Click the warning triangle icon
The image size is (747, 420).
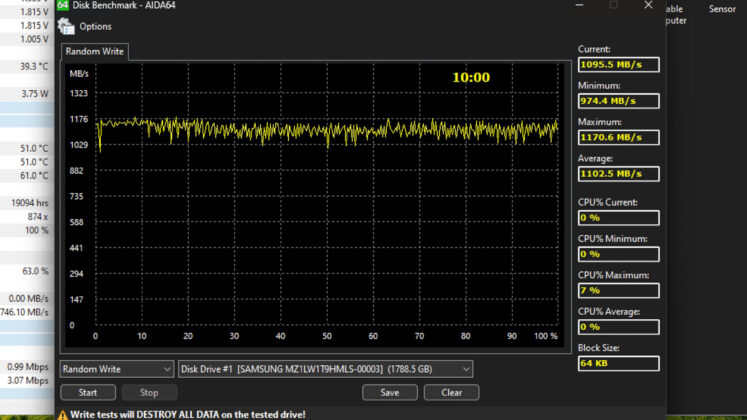(x=63, y=415)
